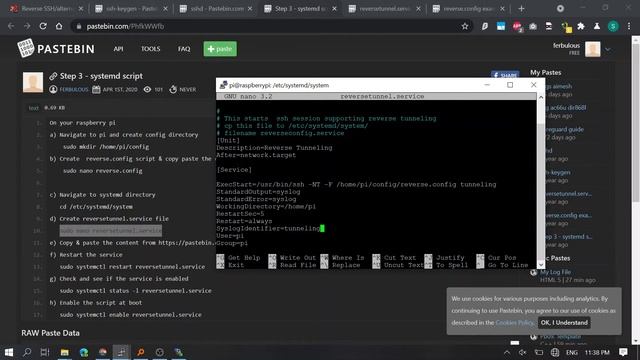Expand the account dropdown arrow
This screenshot has width=640, height=360.
click(608, 49)
